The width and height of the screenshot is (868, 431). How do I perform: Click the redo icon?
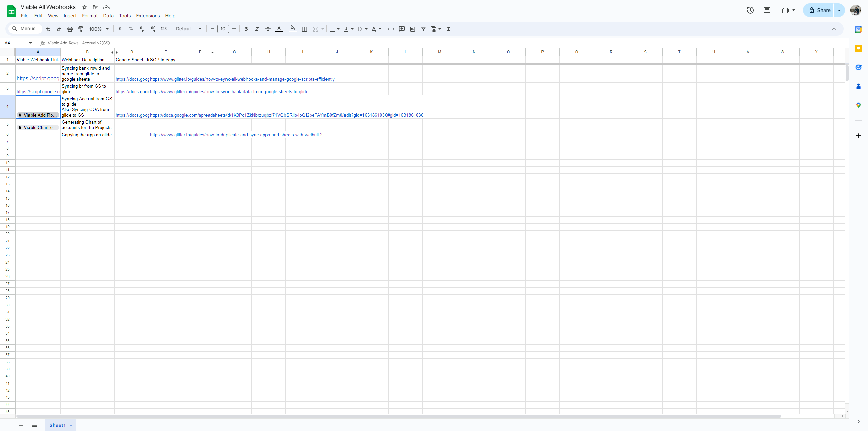point(59,29)
